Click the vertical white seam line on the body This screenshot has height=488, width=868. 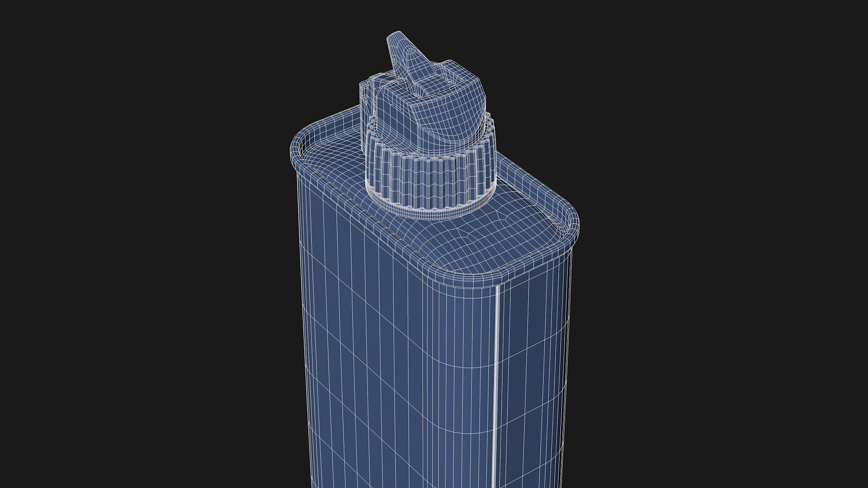point(497,384)
